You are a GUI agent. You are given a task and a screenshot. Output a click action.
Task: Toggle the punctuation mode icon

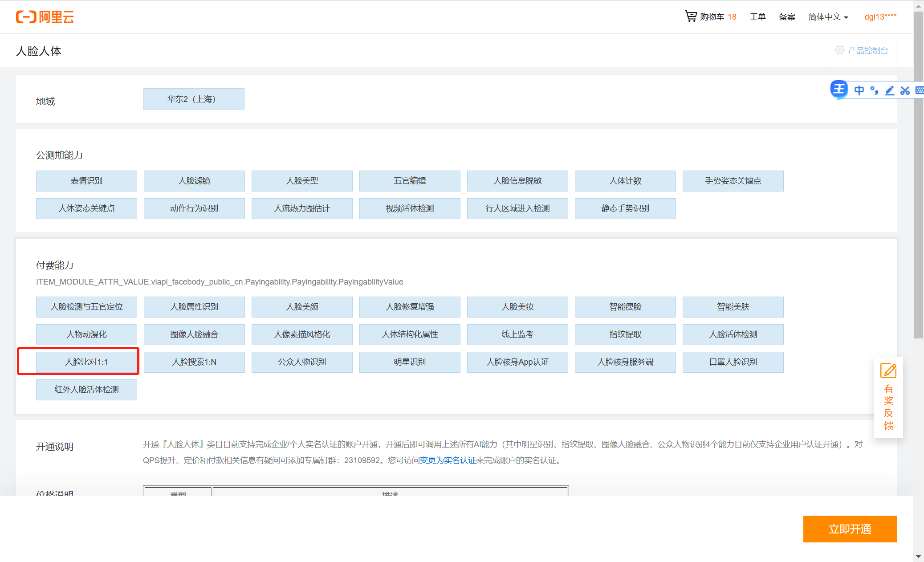(x=874, y=90)
